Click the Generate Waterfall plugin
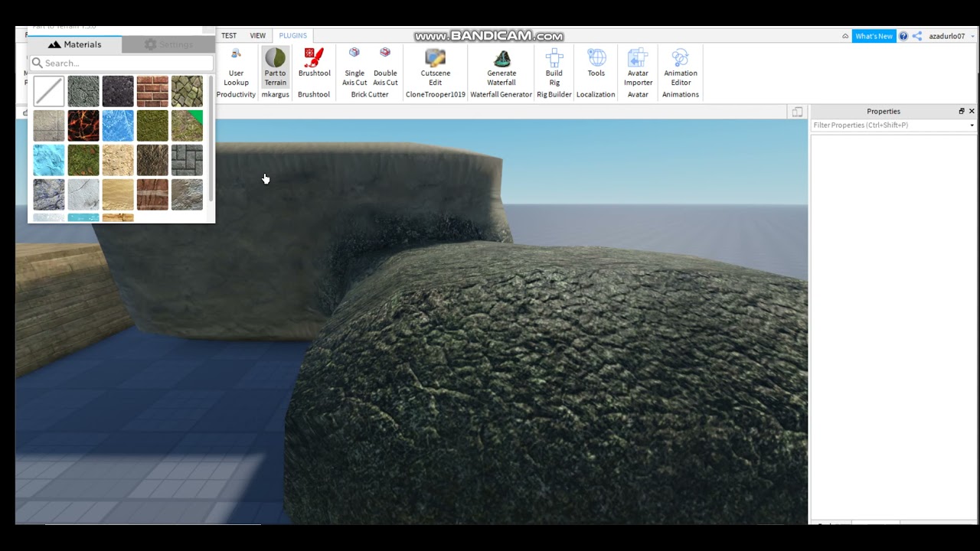This screenshot has width=980, height=551. (501, 67)
